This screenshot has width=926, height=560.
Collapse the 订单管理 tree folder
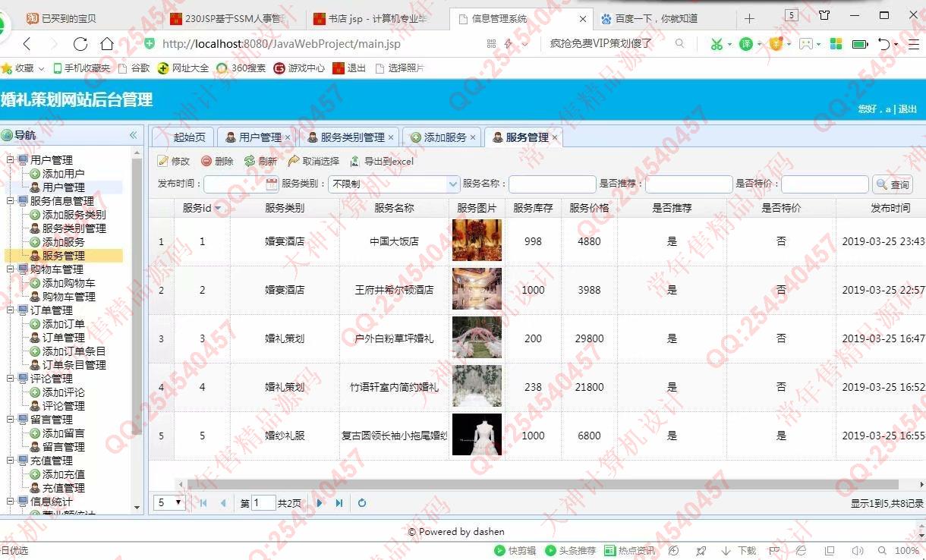coord(11,310)
